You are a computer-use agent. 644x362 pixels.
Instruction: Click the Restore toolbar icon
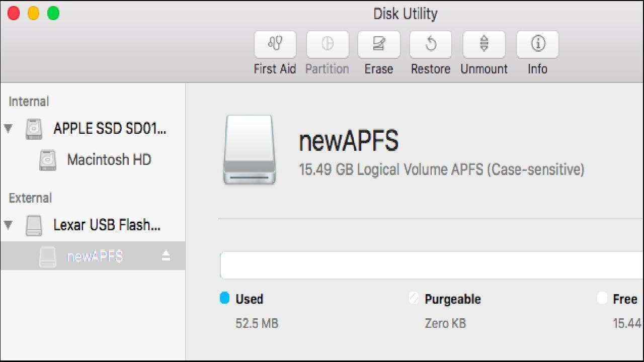coord(431,45)
